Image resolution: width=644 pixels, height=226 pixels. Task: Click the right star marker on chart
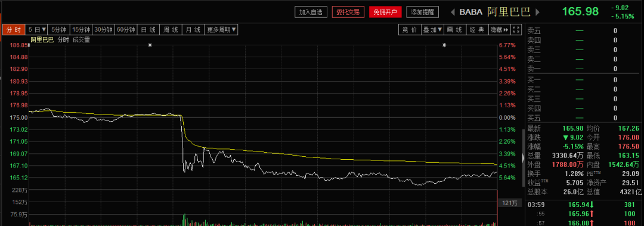click(x=444, y=45)
